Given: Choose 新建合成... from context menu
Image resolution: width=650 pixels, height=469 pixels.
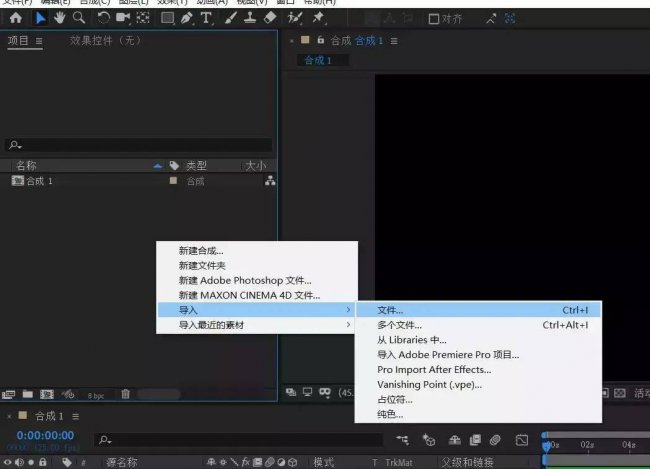Looking at the screenshot, I should (x=257, y=250).
